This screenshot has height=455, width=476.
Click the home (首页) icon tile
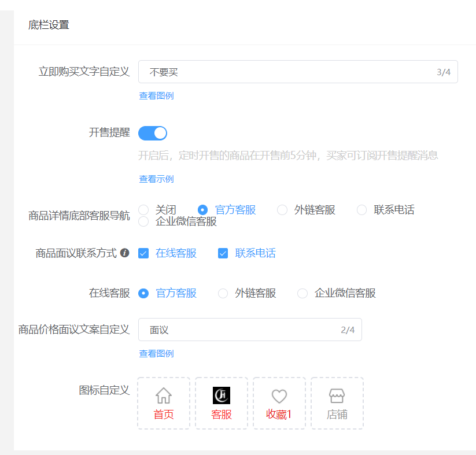tap(164, 403)
